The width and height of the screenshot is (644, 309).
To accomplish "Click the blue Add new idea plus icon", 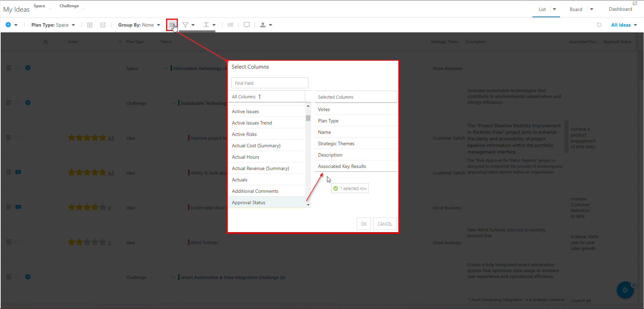I will [8, 25].
